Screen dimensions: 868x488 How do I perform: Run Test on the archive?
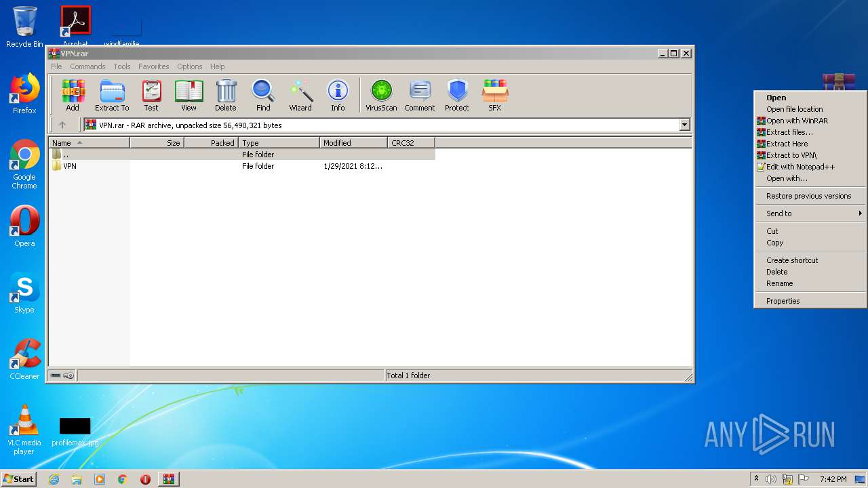pos(151,95)
